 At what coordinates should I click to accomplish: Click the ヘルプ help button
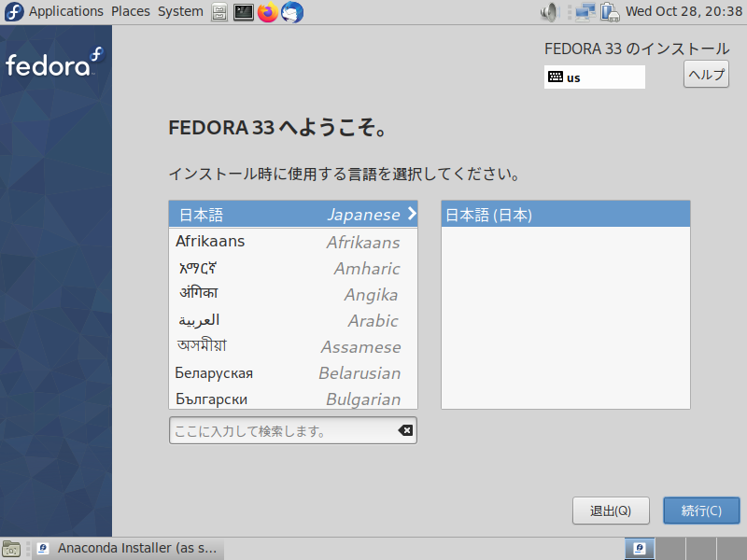(x=706, y=74)
